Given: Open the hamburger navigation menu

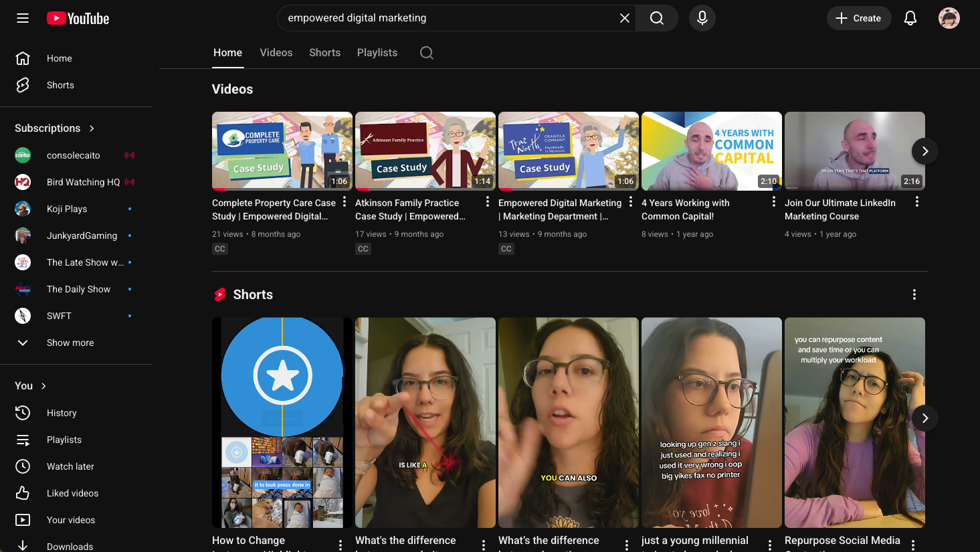Looking at the screenshot, I should click(22, 18).
